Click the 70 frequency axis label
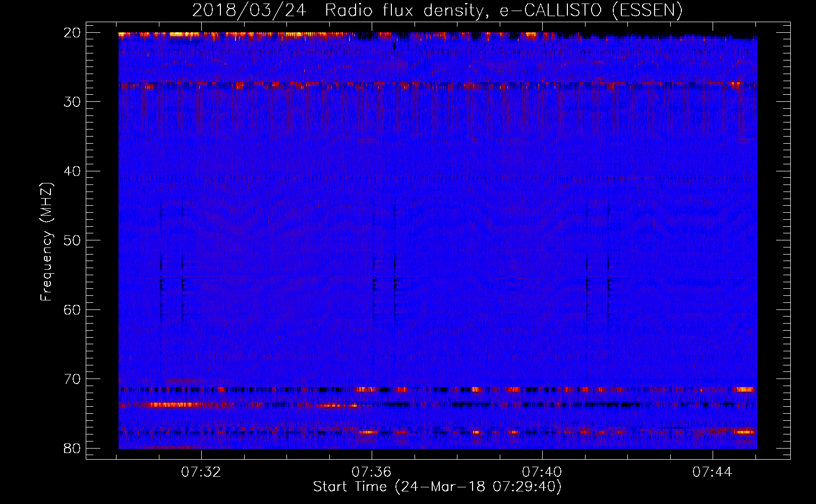The width and height of the screenshot is (816, 504). [x=73, y=379]
